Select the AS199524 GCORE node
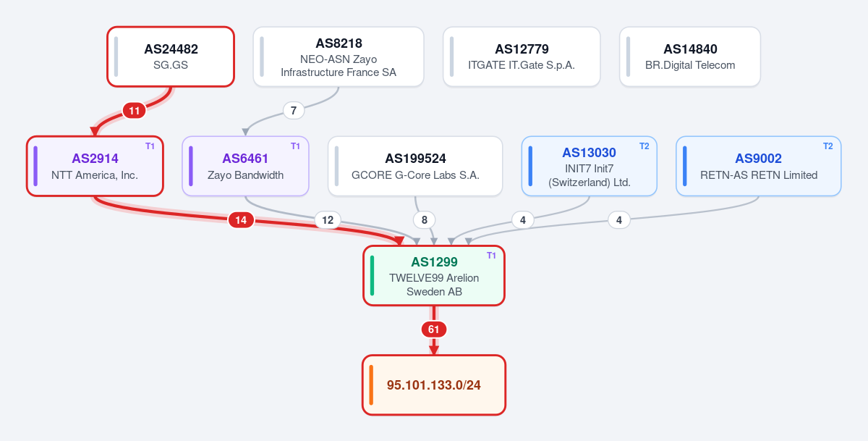This screenshot has height=441, width=868. pos(415,166)
